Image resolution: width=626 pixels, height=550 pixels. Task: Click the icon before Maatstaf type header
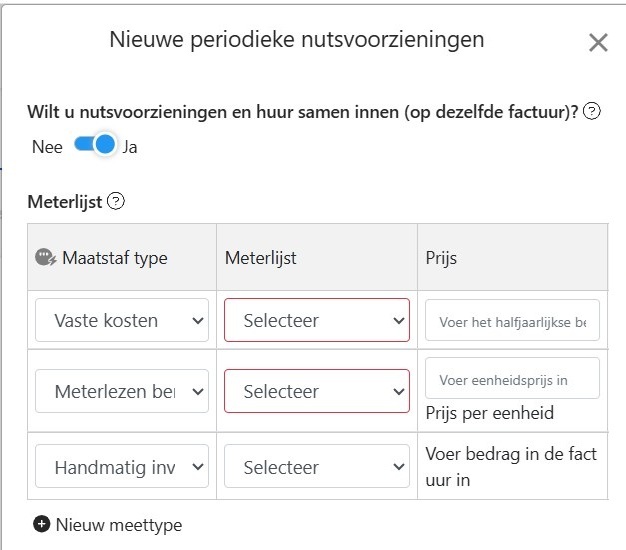pos(46,258)
